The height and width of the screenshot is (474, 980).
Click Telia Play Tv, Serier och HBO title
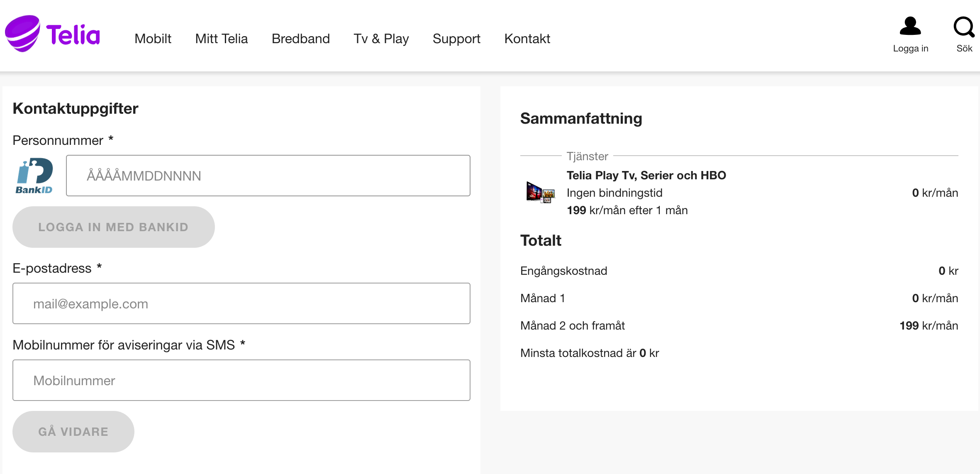[x=646, y=175]
